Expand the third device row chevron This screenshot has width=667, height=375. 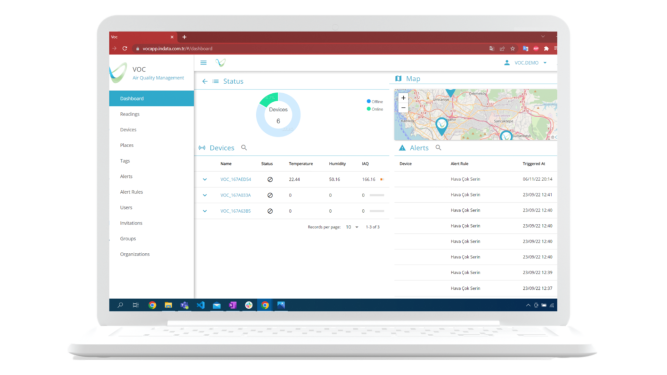[x=205, y=211]
